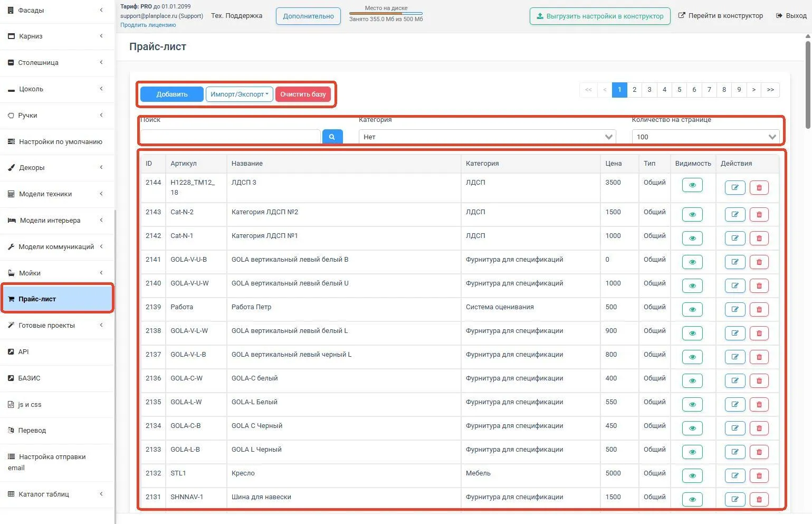The width and height of the screenshot is (812, 524).
Task: Edit the GOLA-C-W row
Action: point(734,380)
